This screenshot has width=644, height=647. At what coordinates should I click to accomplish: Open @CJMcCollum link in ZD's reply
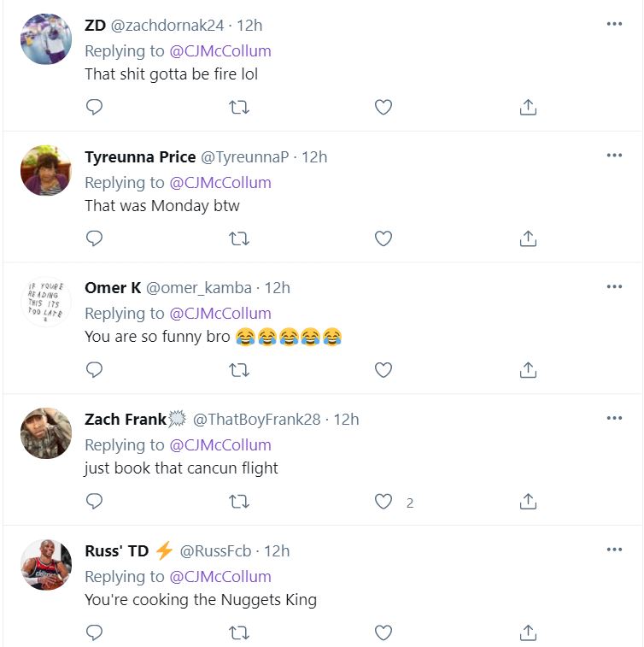point(220,50)
